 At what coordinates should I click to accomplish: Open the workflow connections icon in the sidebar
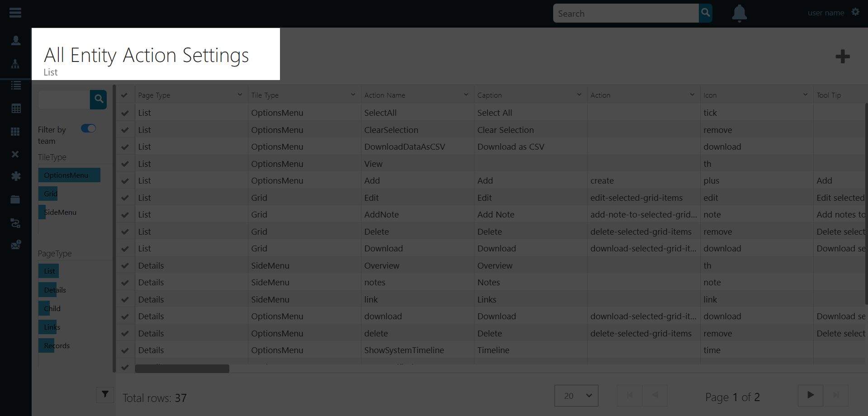[x=15, y=223]
